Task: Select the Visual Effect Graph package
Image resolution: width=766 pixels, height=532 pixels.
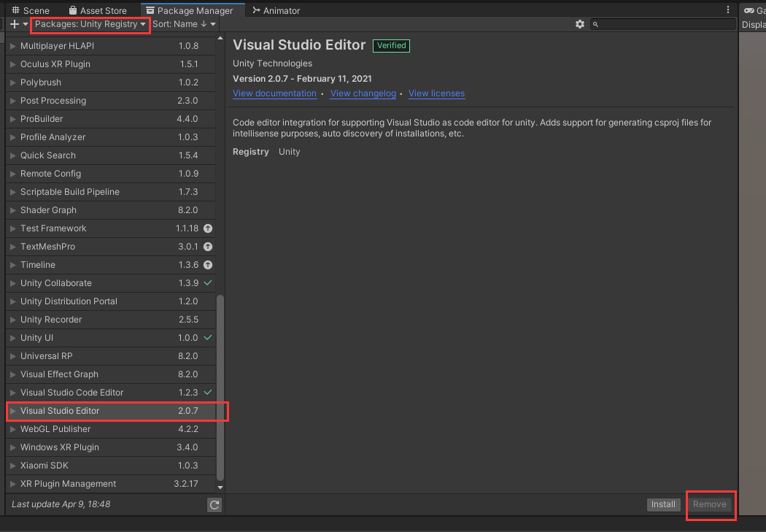Action: coord(110,374)
